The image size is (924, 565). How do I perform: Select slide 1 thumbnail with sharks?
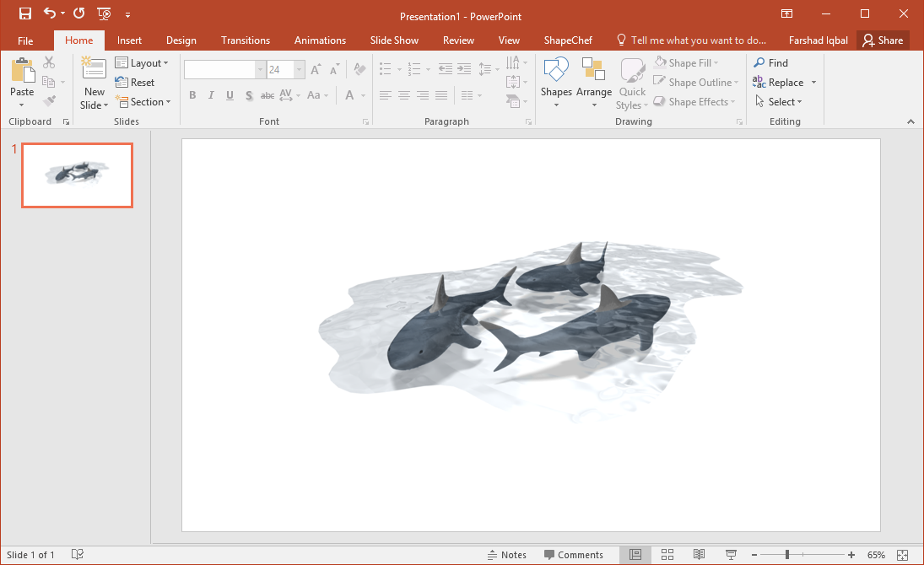tap(77, 175)
